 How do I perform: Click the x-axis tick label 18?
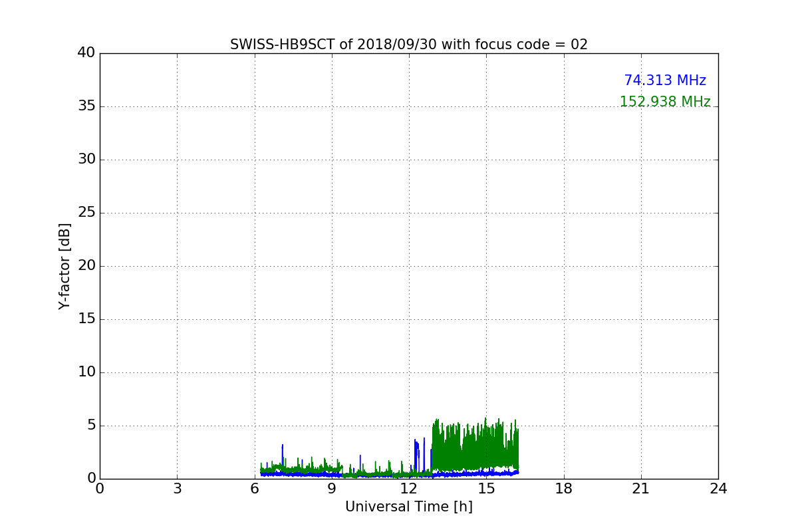point(564,489)
